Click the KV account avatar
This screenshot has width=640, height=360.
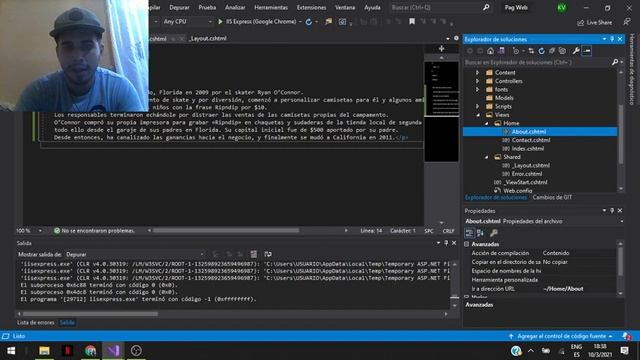(x=562, y=8)
